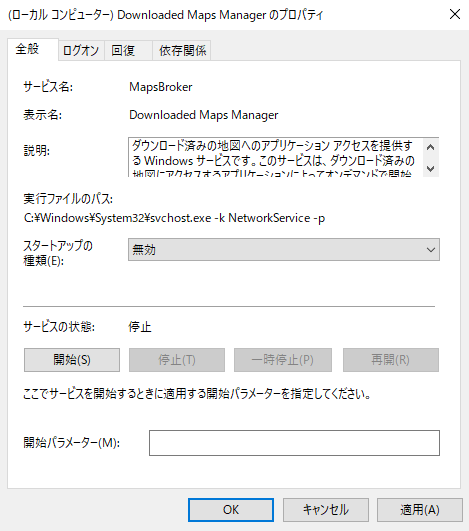The width and height of the screenshot is (469, 531).
Task: Focus the 開始パラメーター input field
Action: (x=294, y=443)
